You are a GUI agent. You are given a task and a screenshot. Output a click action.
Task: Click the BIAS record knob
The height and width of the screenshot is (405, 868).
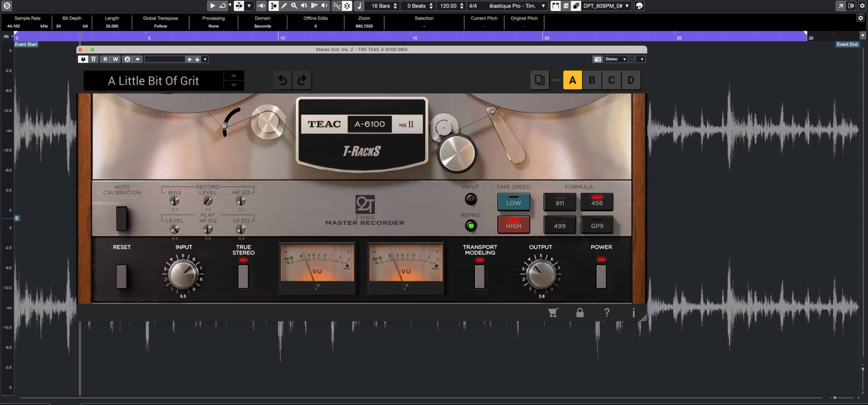click(174, 201)
